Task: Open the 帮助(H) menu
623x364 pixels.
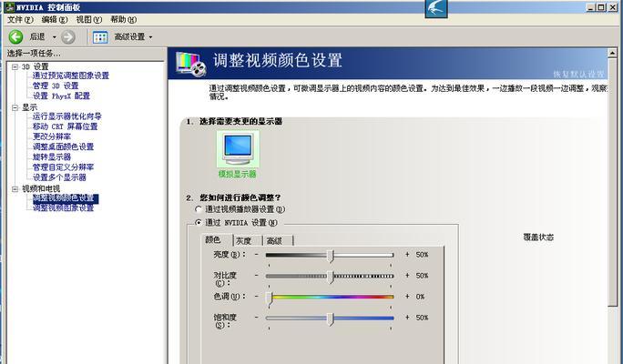Action: click(123, 19)
